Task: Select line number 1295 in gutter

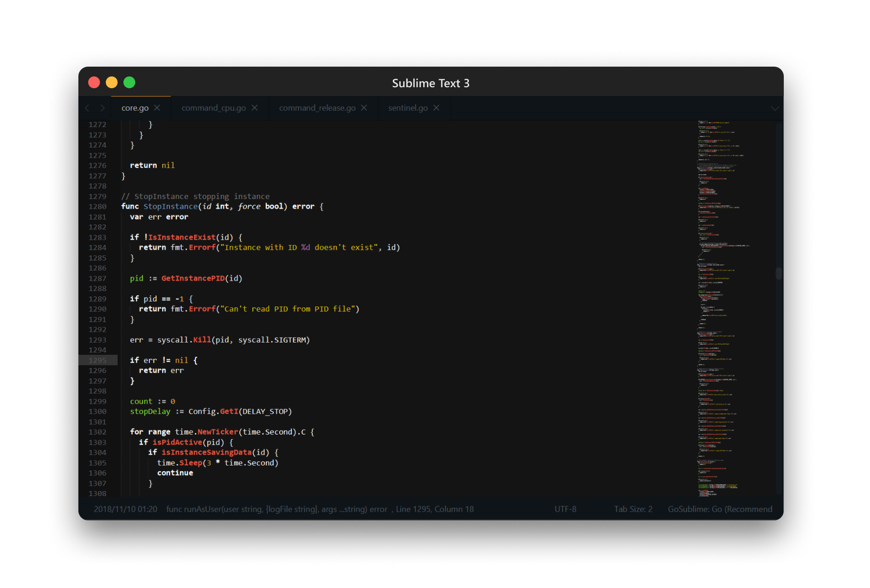Action: [x=97, y=360]
